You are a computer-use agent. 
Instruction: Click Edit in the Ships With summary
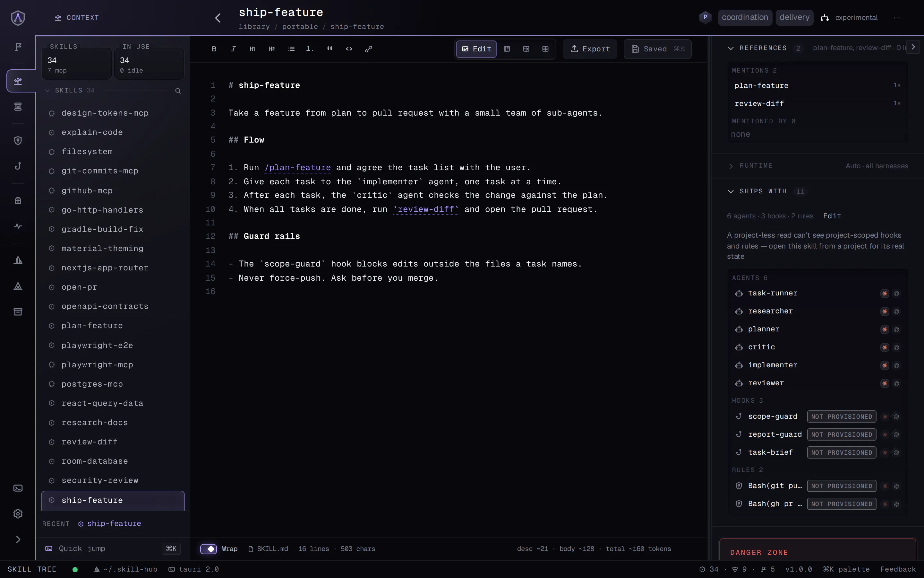[832, 216]
